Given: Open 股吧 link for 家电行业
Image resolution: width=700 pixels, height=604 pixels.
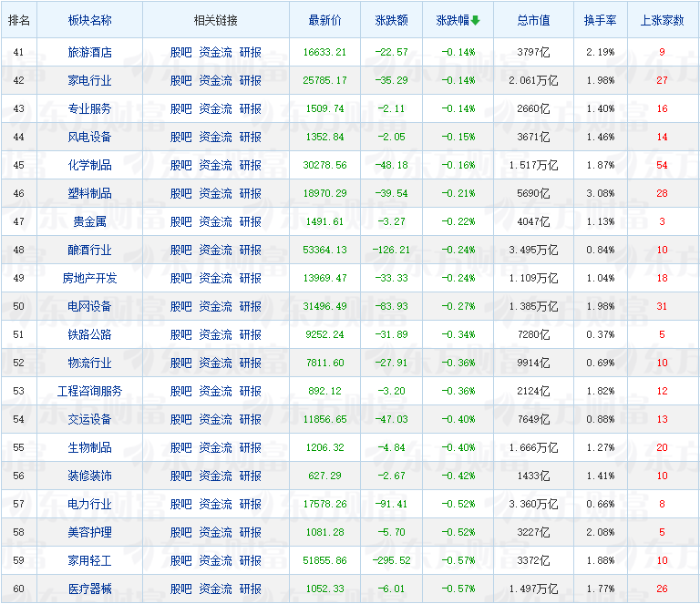Looking at the screenshot, I should pos(181,80).
